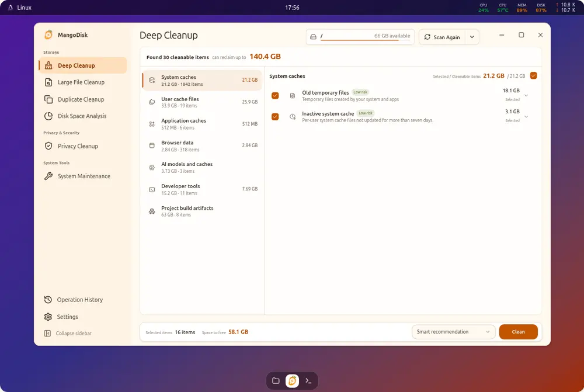Click the Low risk badge on Inactive system cache
The image size is (584, 392).
(x=366, y=113)
